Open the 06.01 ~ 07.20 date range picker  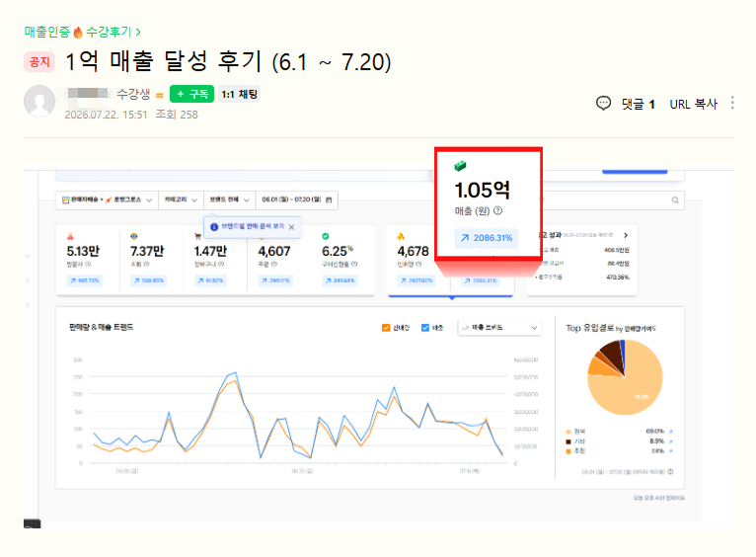tap(296, 199)
